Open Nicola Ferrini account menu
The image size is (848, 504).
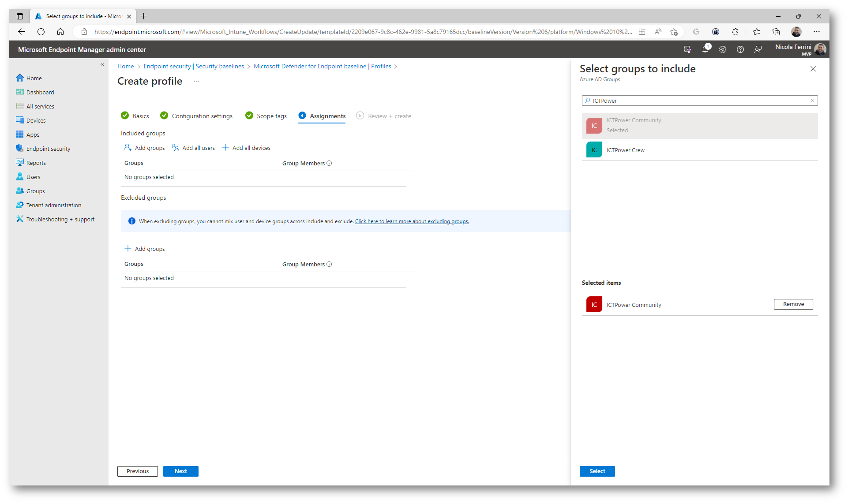[x=800, y=49]
